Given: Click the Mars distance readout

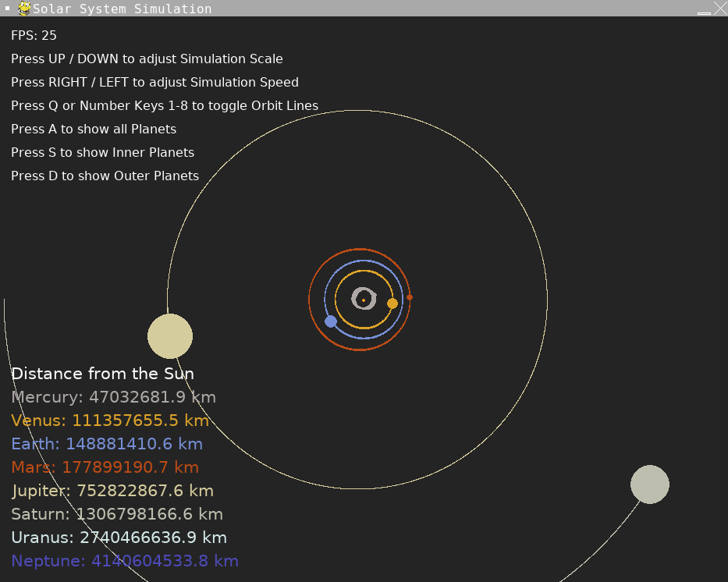Looking at the screenshot, I should tap(105, 467).
